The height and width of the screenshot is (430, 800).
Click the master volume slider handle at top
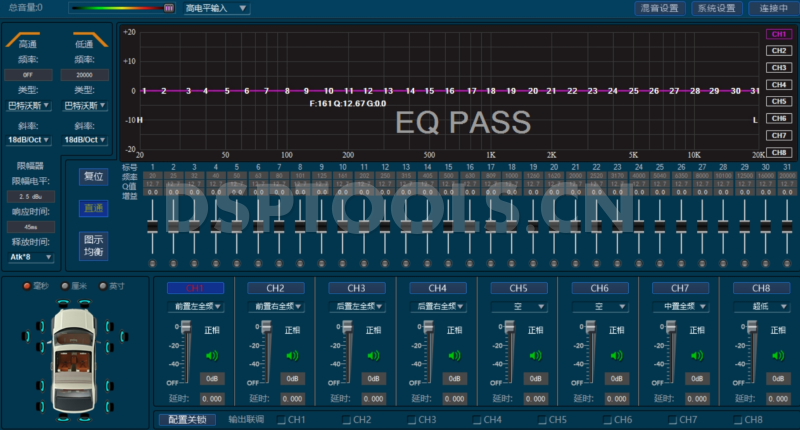(x=168, y=8)
